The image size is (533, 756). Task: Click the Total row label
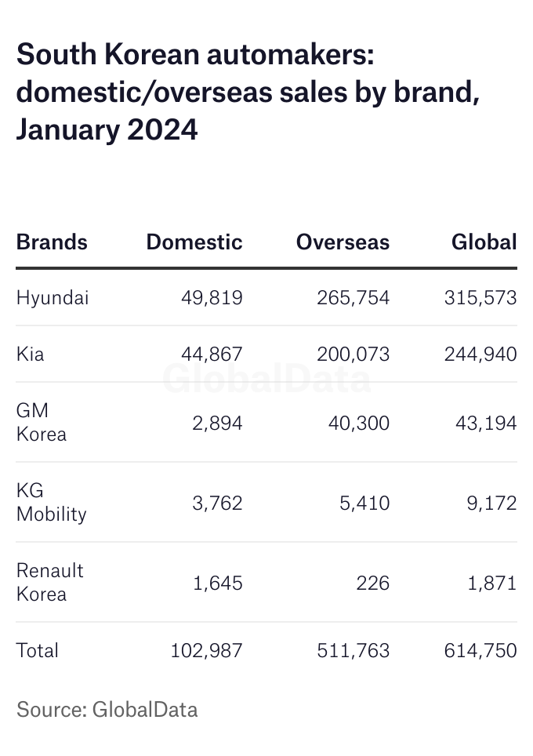pos(38,651)
